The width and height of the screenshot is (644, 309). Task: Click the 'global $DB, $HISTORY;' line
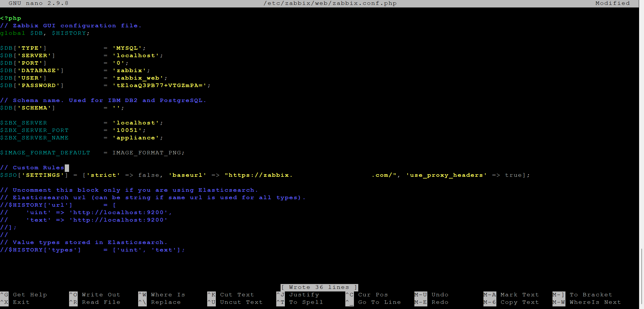45,33
